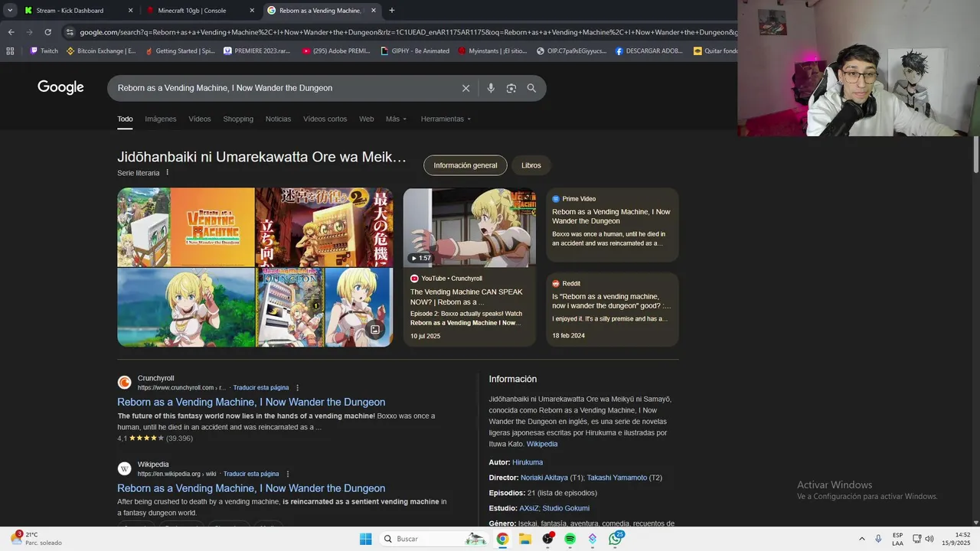The height and width of the screenshot is (551, 980).
Task: Go back with the browser back arrow
Action: click(11, 32)
